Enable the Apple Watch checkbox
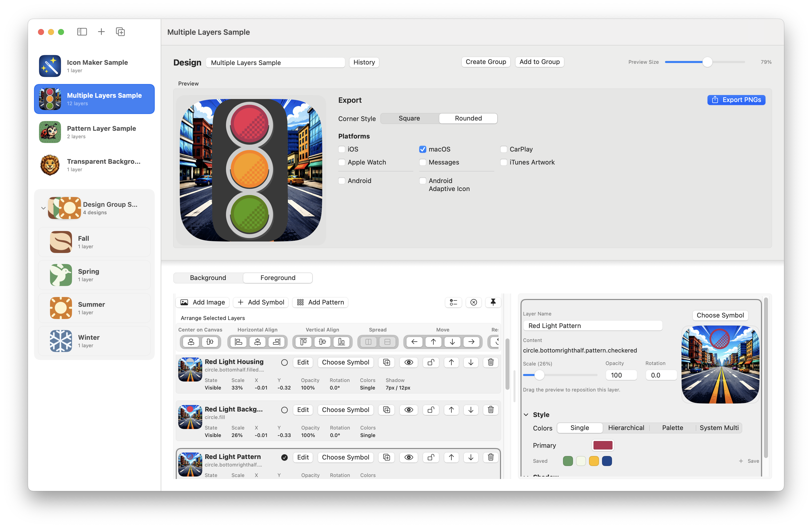Screen dimensions: 812x528 [341, 162]
